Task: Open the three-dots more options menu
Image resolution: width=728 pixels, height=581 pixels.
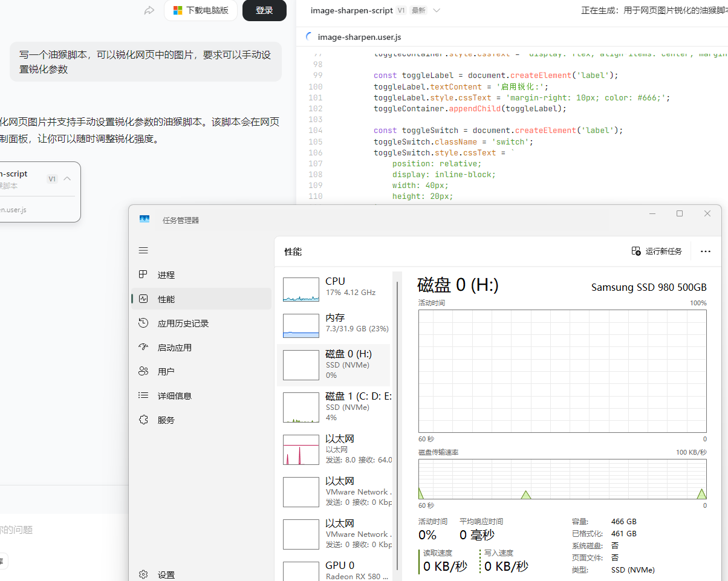Action: tap(705, 251)
